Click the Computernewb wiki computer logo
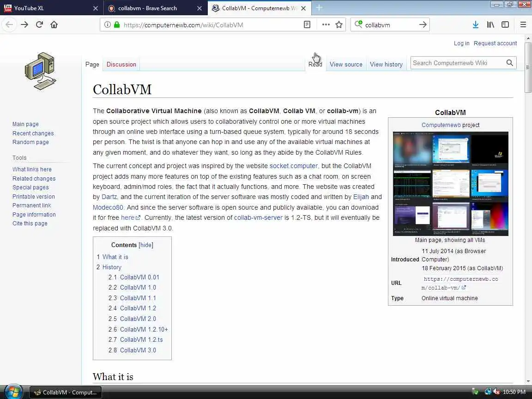This screenshot has height=399, width=532. point(40,71)
